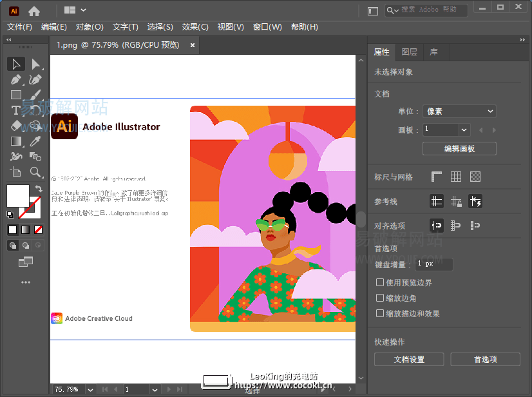
Task: Switch to the 图层 layers tab
Action: point(409,52)
